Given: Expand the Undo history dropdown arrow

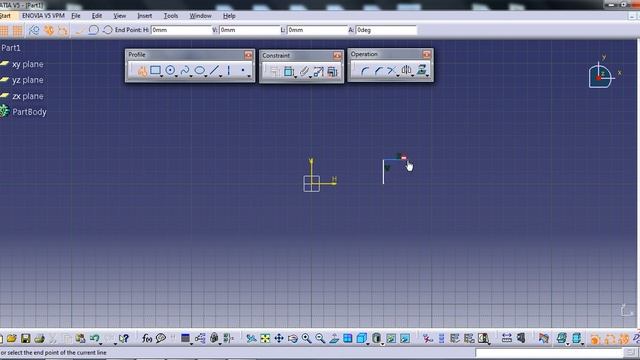Looking at the screenshot, I should click(x=100, y=344).
